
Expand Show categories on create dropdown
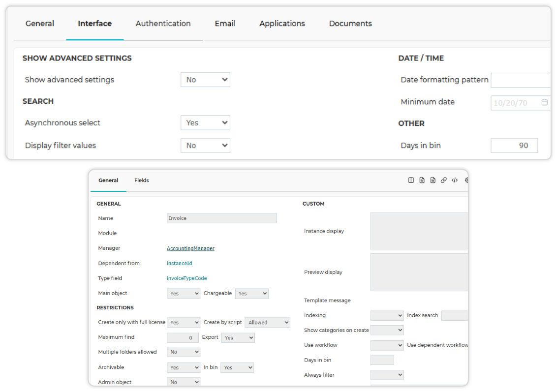387,330
